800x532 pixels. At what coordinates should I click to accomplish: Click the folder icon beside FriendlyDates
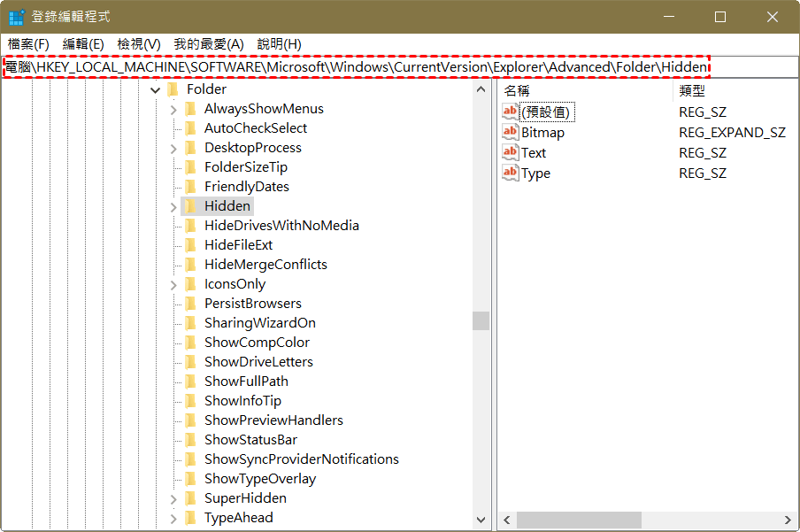point(190,187)
